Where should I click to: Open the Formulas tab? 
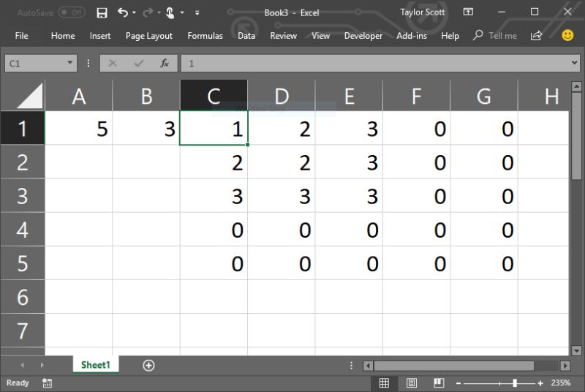point(205,35)
